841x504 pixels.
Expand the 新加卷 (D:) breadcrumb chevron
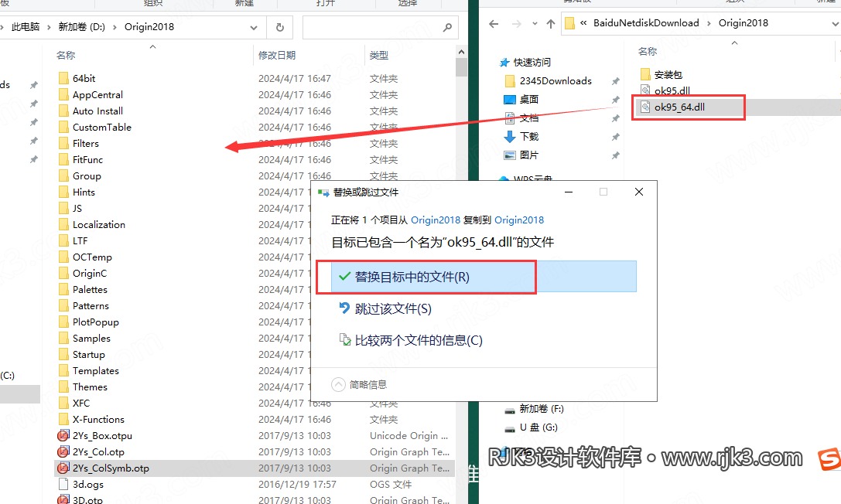[x=115, y=27]
